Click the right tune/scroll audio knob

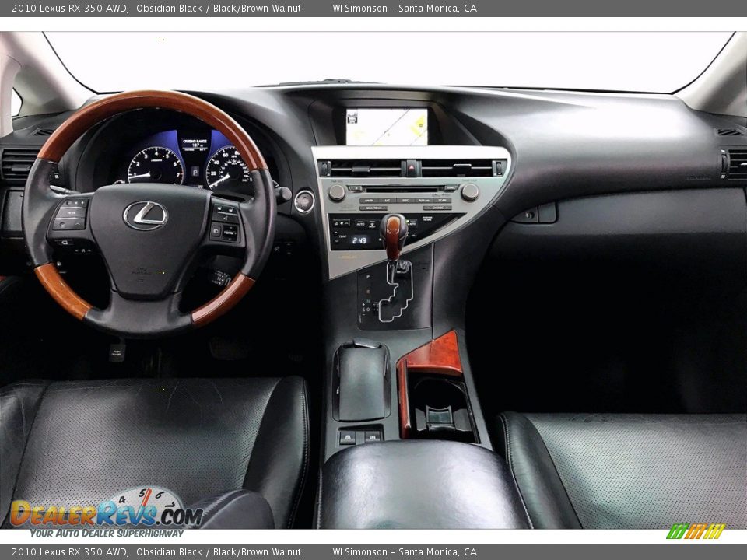[x=470, y=192]
